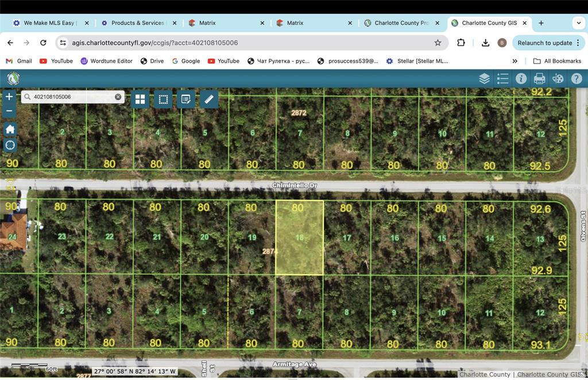Viewport: 588px width, 380px height.
Task: Return map to default home extent
Action: click(10, 129)
